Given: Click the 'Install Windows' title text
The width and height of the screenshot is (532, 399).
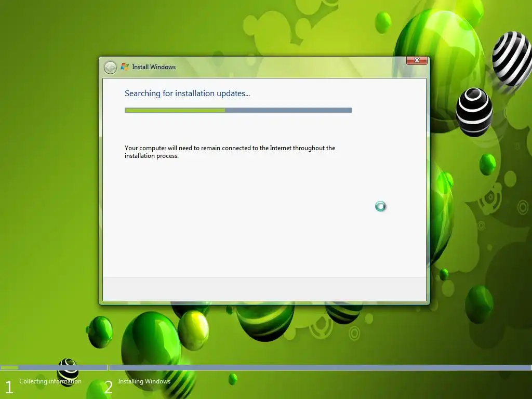Looking at the screenshot, I should click(x=154, y=67).
